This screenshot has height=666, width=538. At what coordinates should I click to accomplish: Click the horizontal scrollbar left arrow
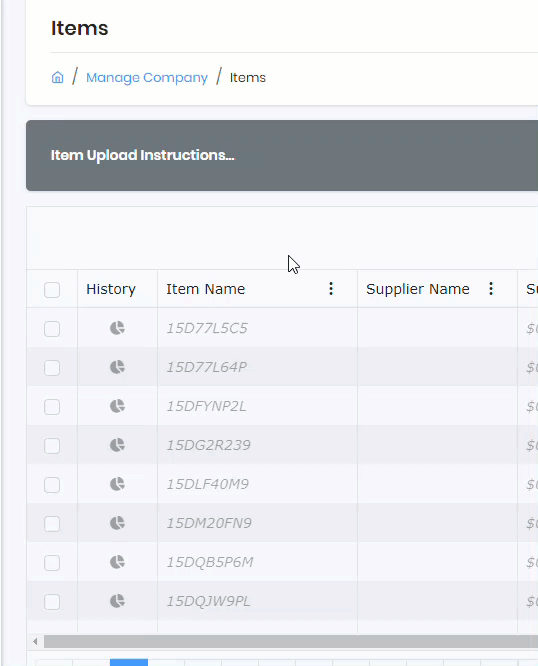click(35, 641)
